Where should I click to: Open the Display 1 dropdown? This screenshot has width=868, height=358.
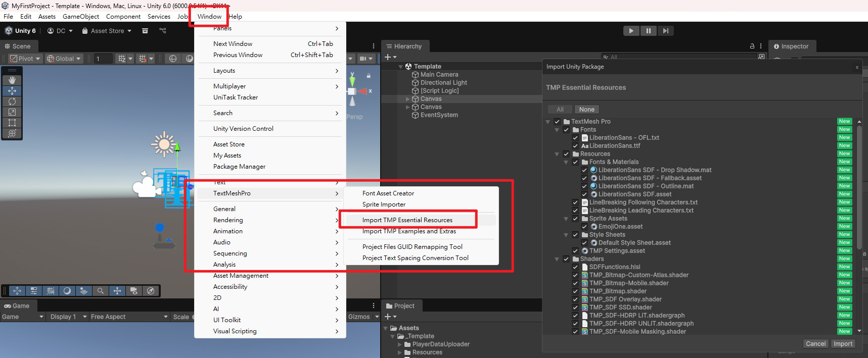pyautogui.click(x=68, y=317)
